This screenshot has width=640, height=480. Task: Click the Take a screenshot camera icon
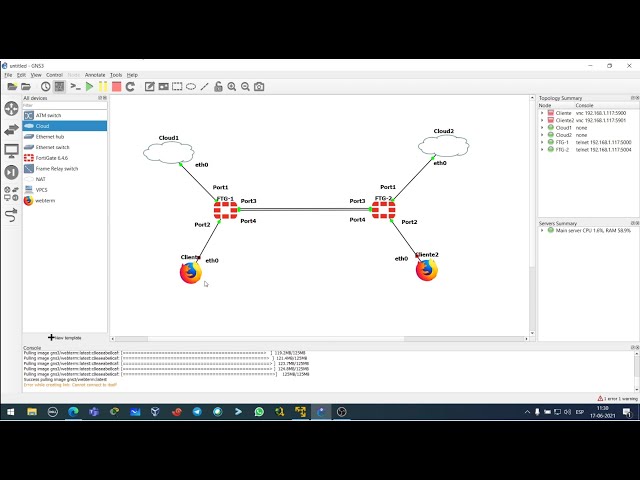tap(259, 87)
